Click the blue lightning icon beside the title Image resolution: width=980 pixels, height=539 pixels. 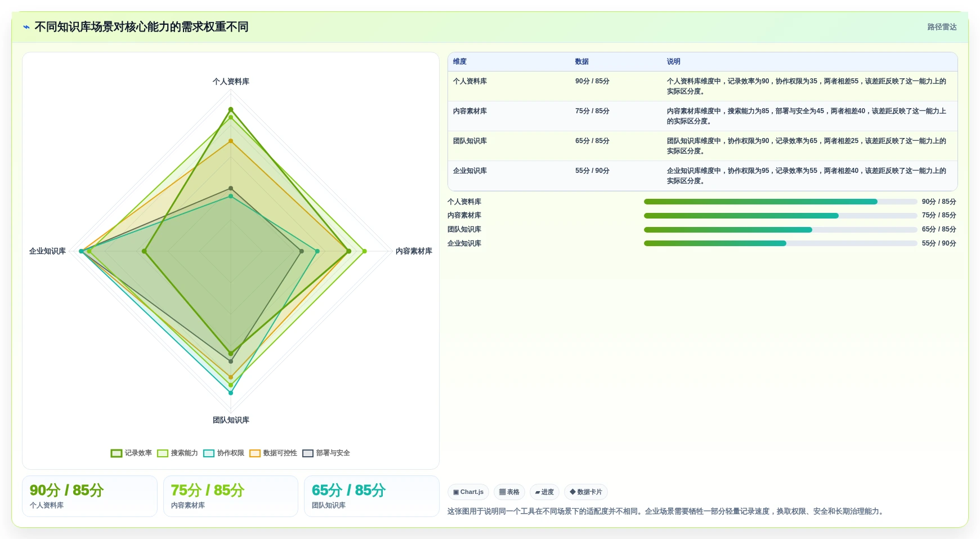[26, 27]
